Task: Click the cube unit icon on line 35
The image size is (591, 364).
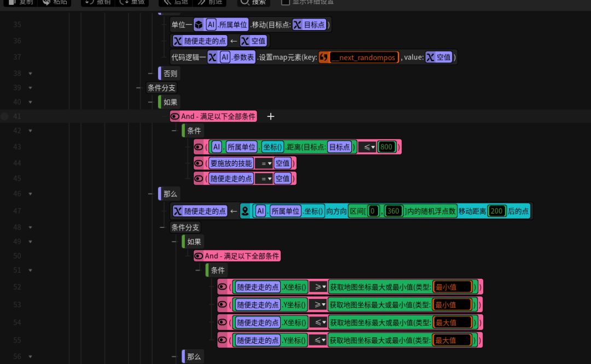Action: click(x=199, y=25)
